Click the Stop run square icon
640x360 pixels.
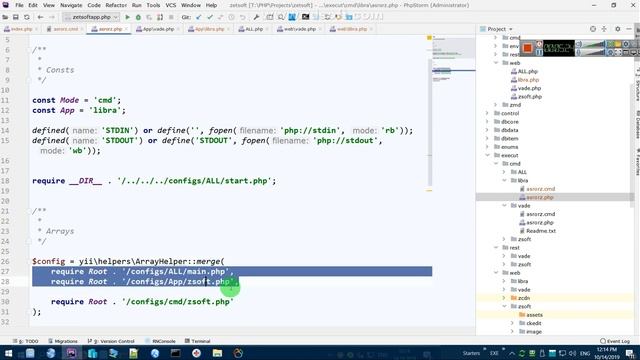tap(171, 17)
